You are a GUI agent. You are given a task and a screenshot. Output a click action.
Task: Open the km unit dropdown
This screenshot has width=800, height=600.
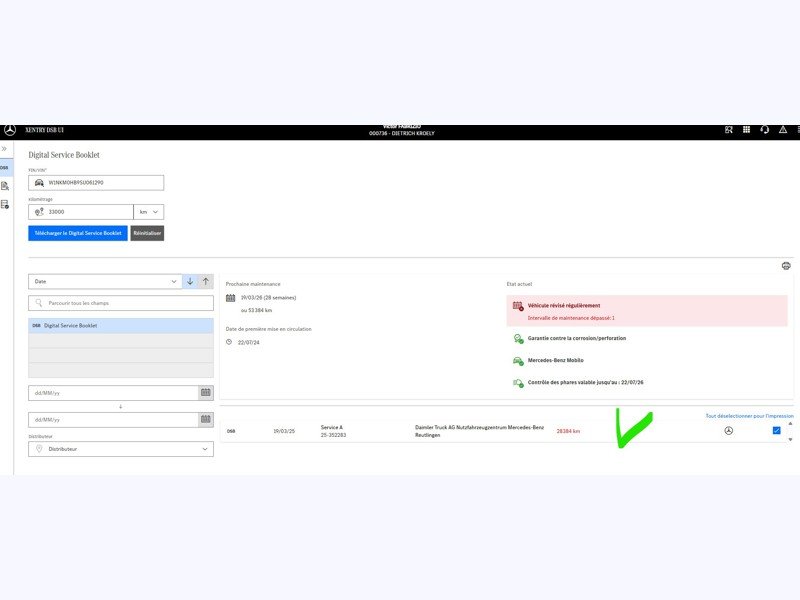150,212
